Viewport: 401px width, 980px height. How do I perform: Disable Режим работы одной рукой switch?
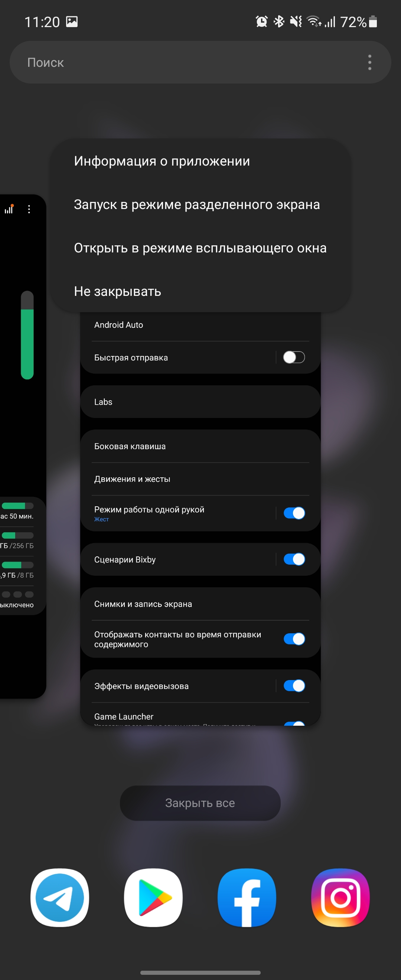click(x=294, y=513)
